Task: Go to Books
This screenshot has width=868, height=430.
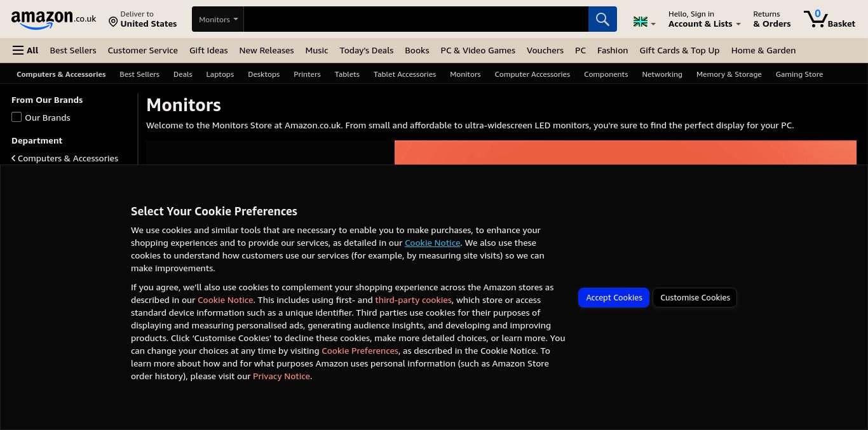Action: 417,50
